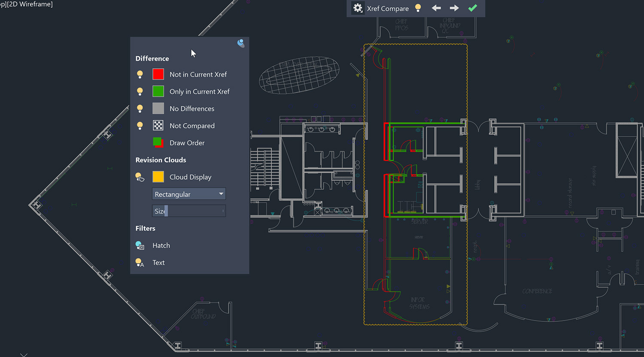Toggle lightbulb for Only in Current Xref
The image size is (644, 357).
click(x=140, y=91)
